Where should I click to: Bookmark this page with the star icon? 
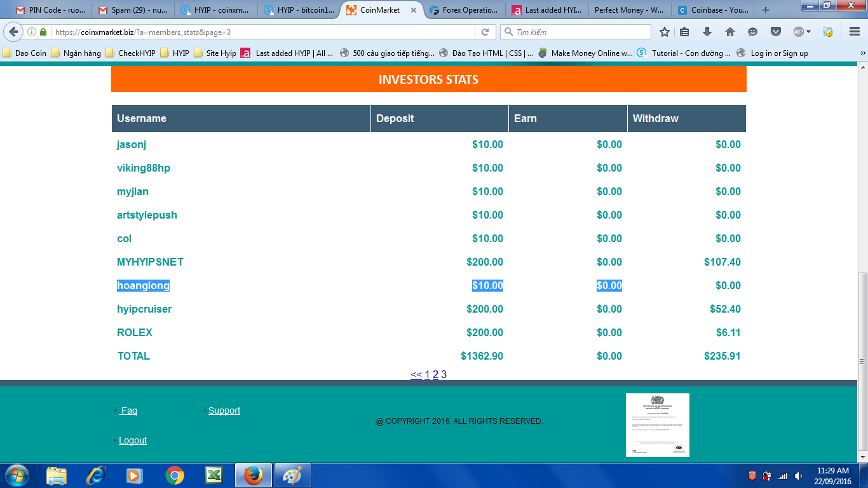pyautogui.click(x=665, y=32)
